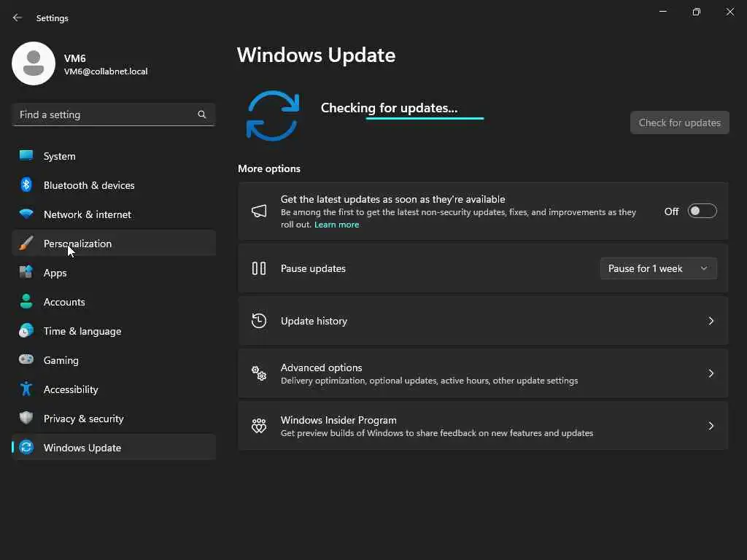Select the Network & internet wifi icon

click(26, 214)
